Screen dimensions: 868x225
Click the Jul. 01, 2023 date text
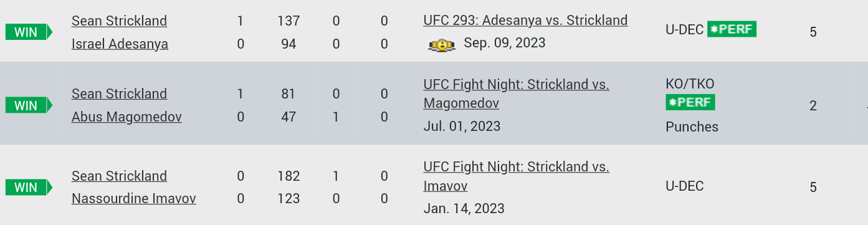[x=462, y=127]
